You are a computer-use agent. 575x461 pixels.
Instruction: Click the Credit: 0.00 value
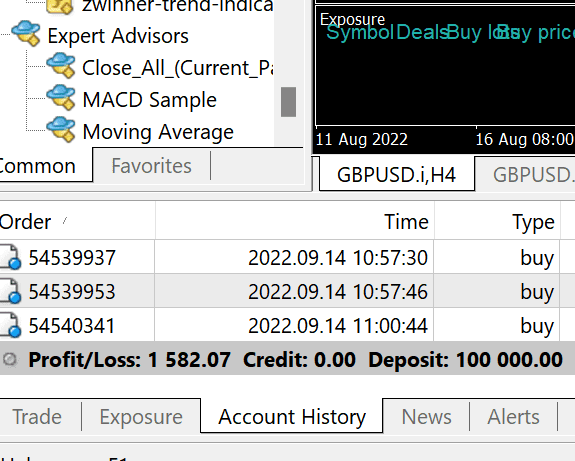299,360
